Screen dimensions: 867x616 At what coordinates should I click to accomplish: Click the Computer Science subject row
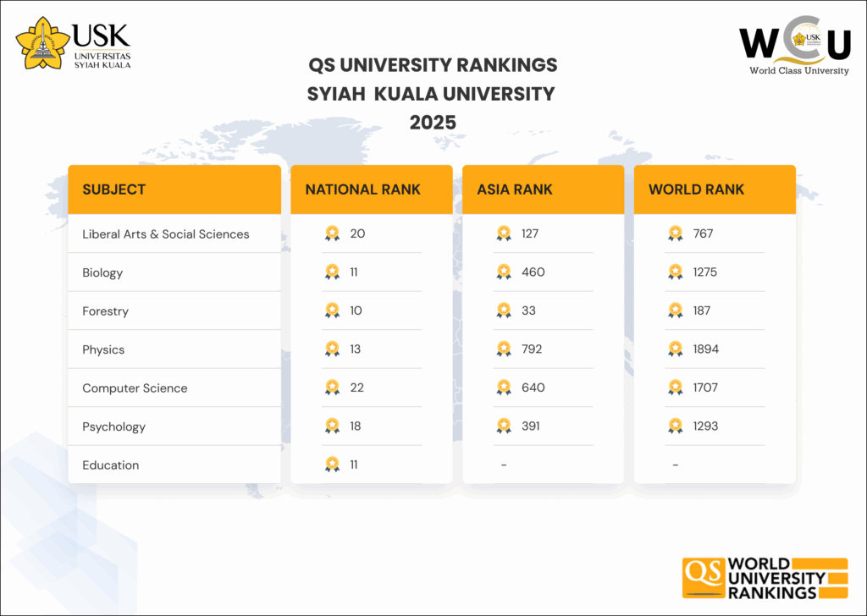[x=174, y=388]
